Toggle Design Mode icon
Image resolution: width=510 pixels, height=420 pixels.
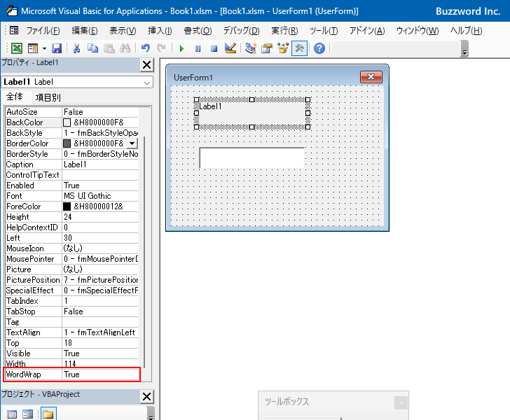(x=230, y=48)
